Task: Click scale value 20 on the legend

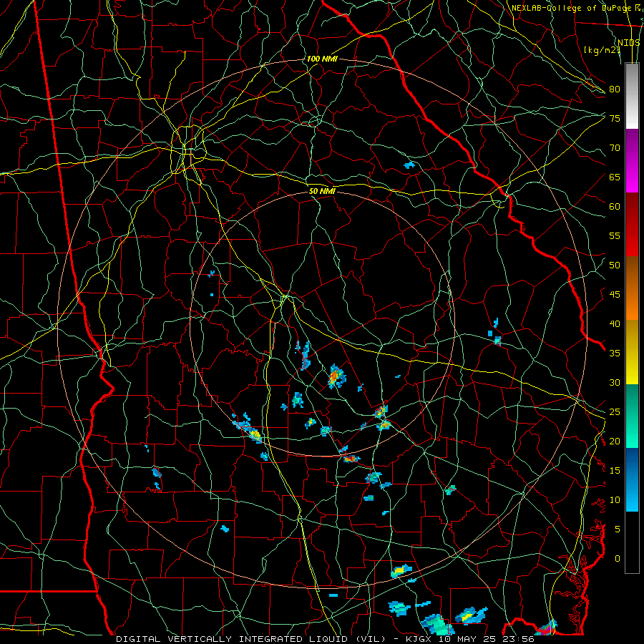Action: (x=615, y=441)
